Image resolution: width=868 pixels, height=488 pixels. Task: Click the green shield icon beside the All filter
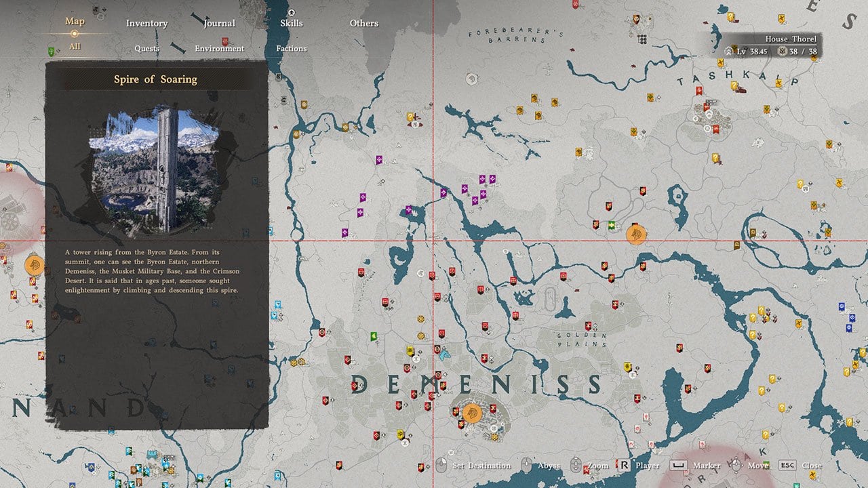[x=51, y=51]
